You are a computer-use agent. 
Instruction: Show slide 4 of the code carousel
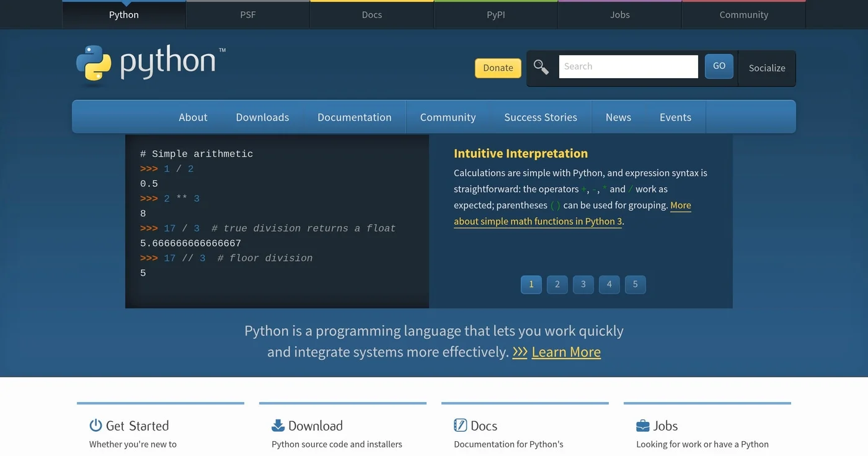point(609,284)
